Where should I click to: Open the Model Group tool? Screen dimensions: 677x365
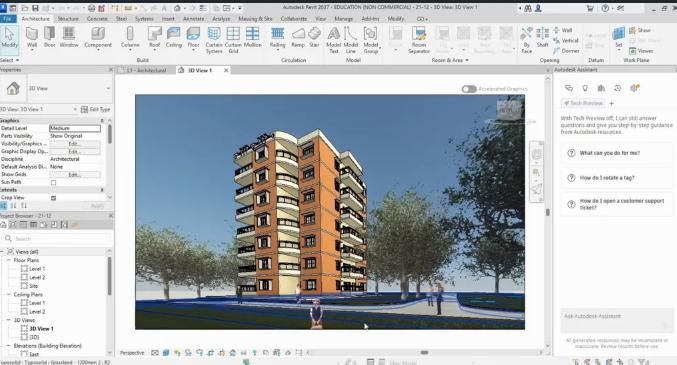(x=370, y=40)
